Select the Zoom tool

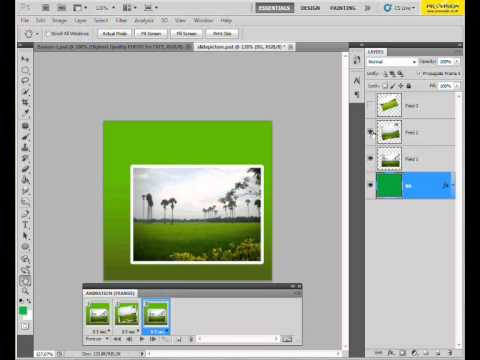pos(25,292)
